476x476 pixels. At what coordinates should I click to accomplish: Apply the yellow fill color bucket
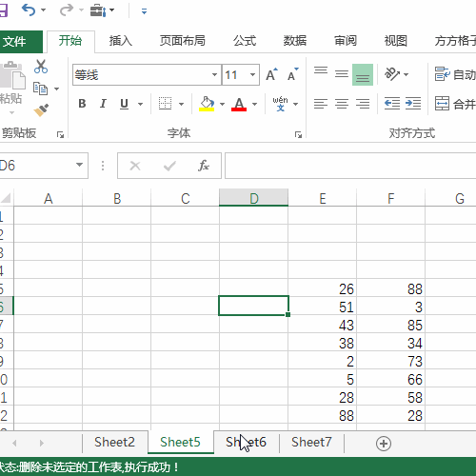tap(207, 104)
